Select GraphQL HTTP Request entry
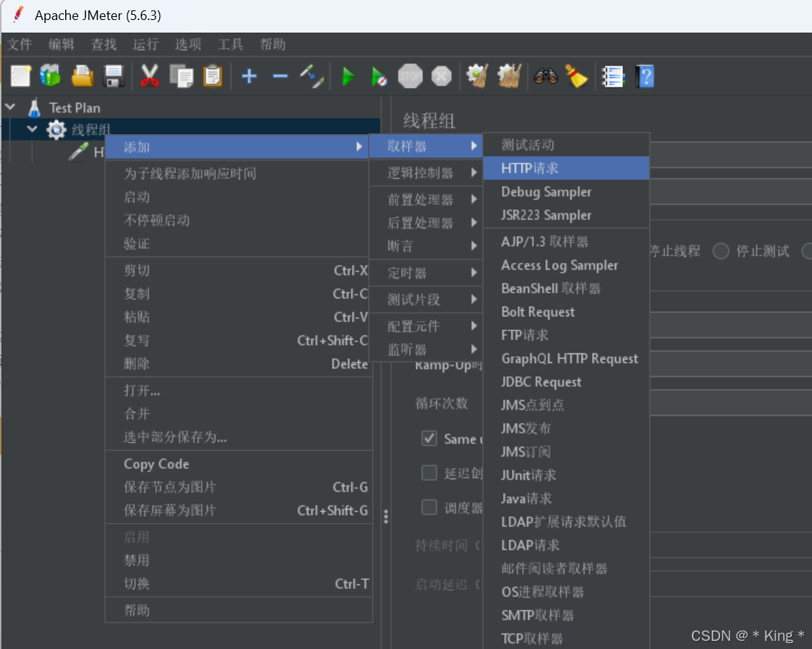 [x=566, y=359]
